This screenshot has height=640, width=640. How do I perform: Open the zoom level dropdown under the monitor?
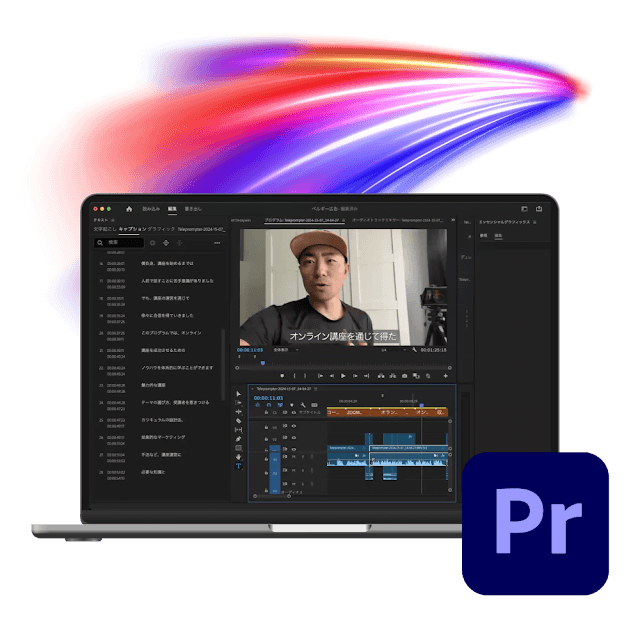click(286, 350)
